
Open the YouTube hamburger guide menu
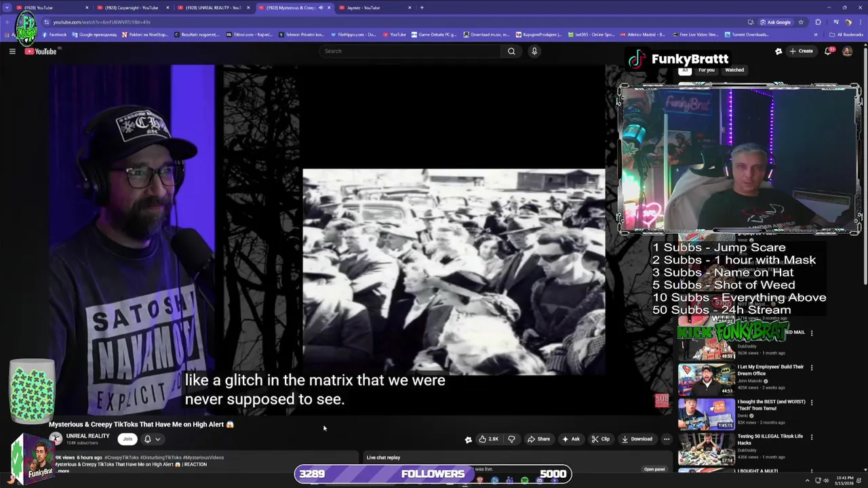pyautogui.click(x=12, y=51)
